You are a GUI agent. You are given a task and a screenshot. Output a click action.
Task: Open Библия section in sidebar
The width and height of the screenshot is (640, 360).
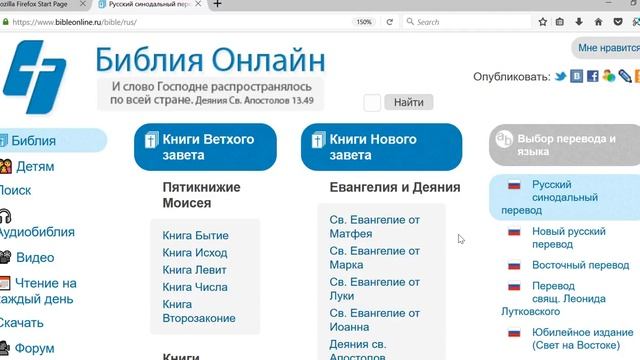33,140
